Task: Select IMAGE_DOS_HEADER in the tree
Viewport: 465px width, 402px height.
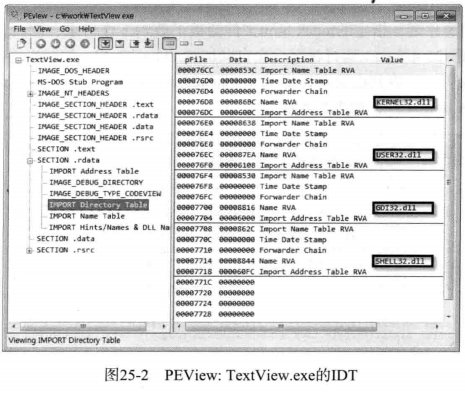Action: [73, 71]
